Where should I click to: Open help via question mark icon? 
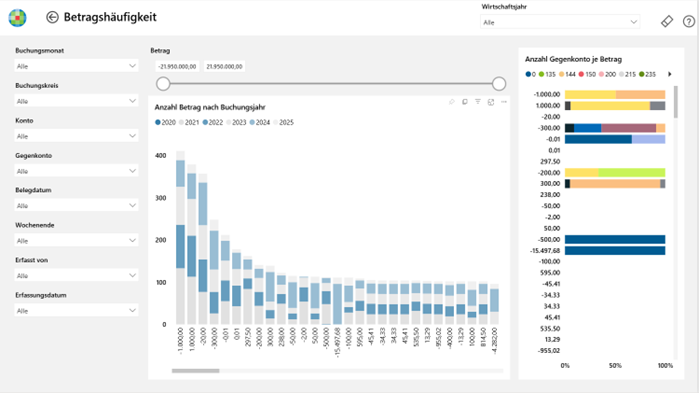[x=689, y=21]
